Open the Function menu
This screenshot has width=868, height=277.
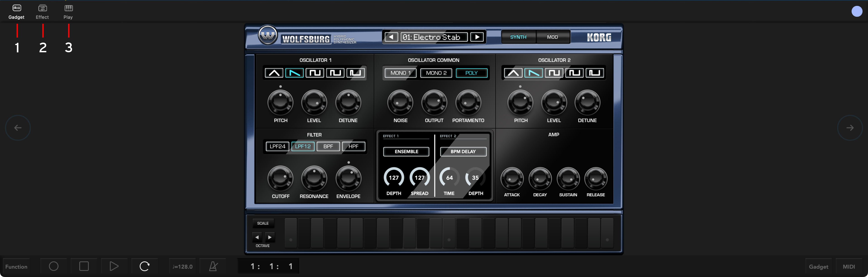click(16, 267)
